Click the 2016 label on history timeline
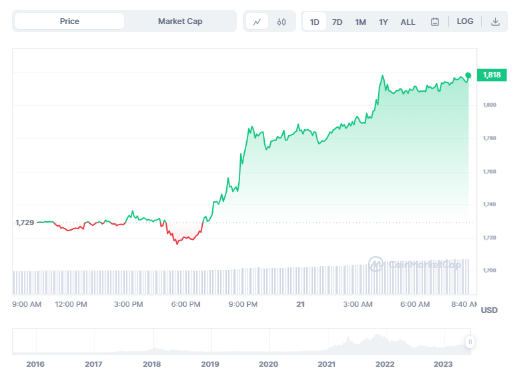514x379 pixels. [x=35, y=364]
